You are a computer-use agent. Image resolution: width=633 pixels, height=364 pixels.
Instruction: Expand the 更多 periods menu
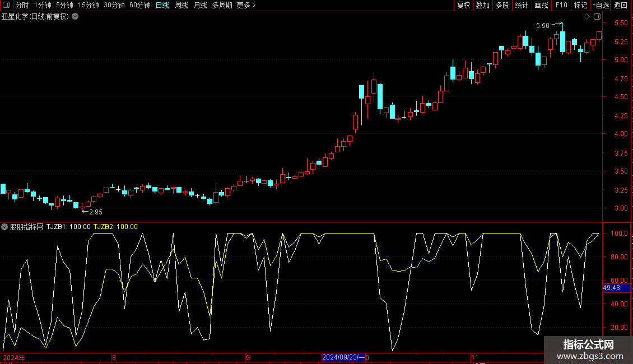[246, 5]
